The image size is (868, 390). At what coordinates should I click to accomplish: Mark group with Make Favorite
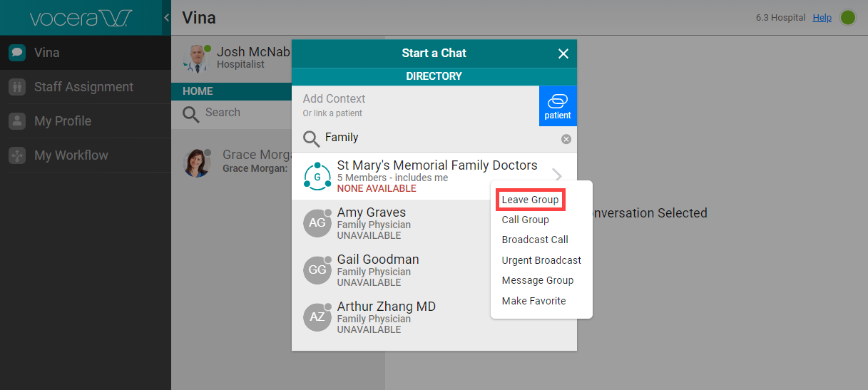(x=533, y=301)
